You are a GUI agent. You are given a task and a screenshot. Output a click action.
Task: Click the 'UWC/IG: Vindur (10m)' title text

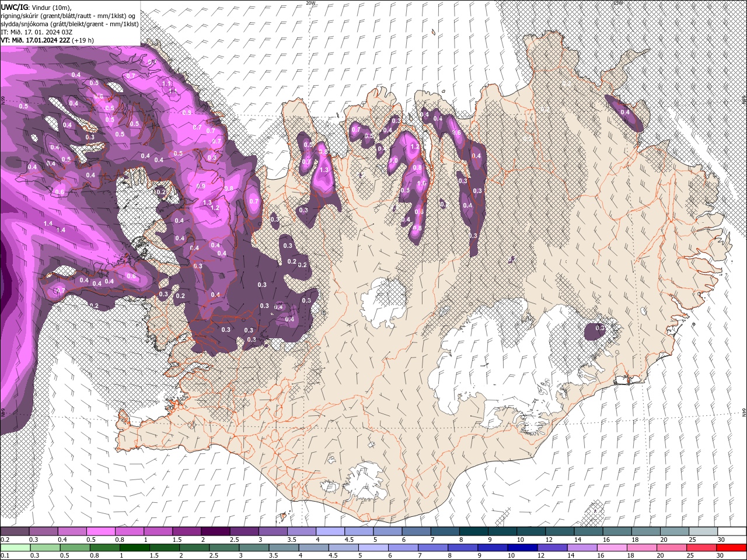click(36, 7)
